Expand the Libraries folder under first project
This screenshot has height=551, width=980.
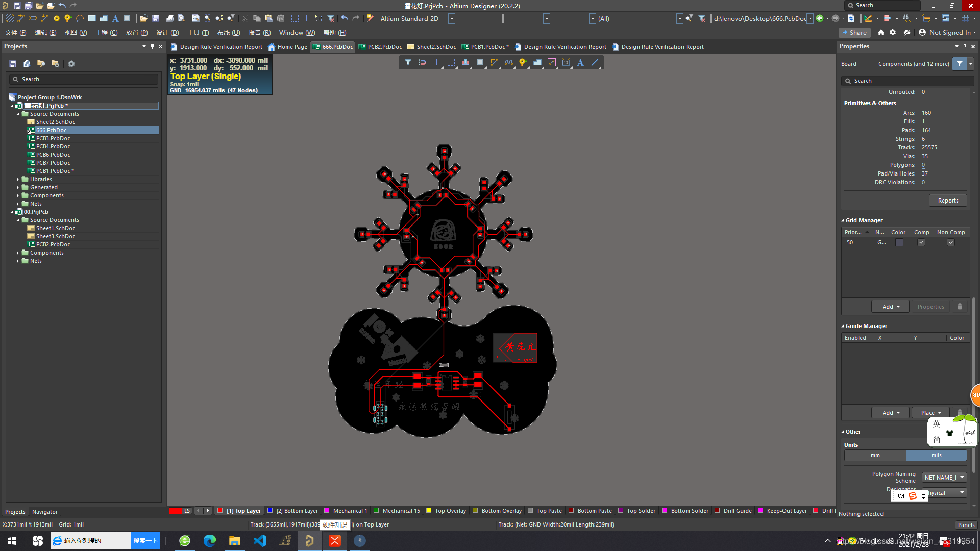[18, 180]
